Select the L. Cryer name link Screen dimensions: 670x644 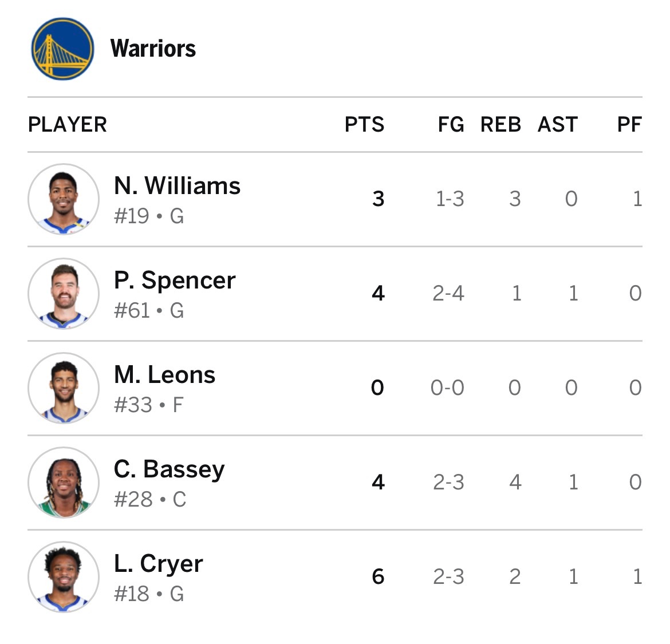(x=158, y=564)
